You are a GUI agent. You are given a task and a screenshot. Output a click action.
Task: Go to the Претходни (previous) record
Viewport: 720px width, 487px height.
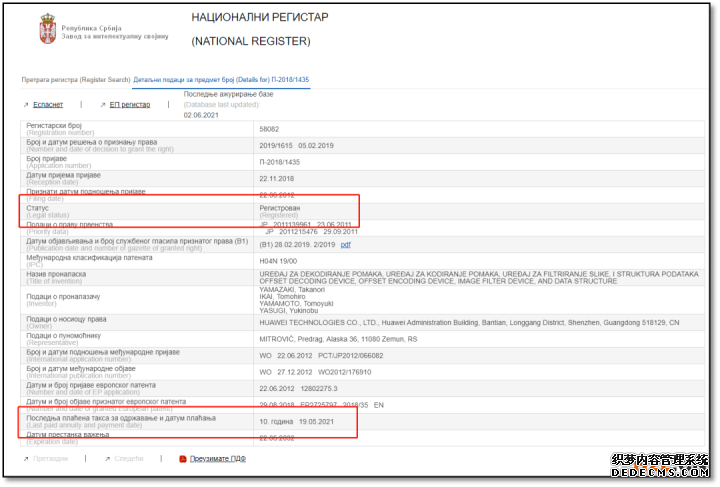(50, 459)
